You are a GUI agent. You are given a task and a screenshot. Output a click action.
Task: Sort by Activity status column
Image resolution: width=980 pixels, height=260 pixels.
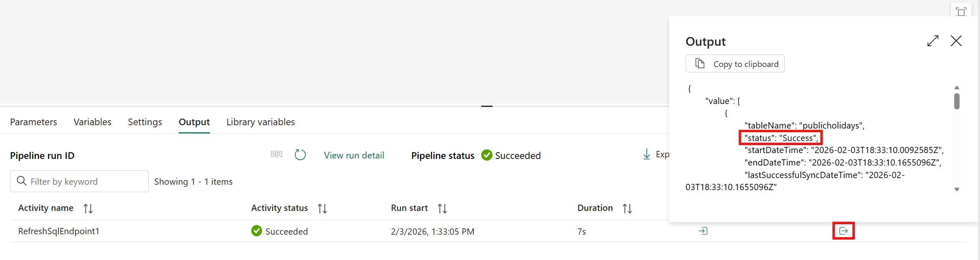pos(322,208)
